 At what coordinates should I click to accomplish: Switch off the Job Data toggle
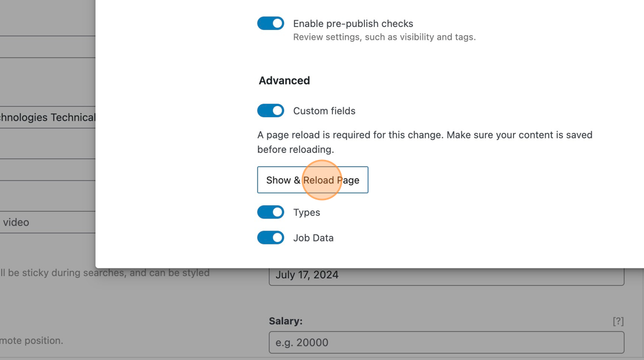270,238
